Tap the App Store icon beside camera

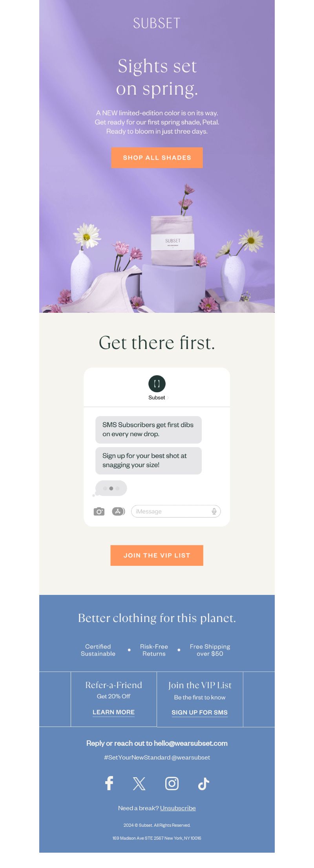[x=119, y=511]
